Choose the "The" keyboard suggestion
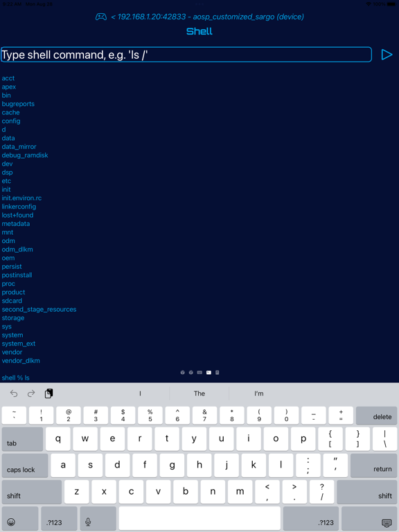Image resolution: width=399 pixels, height=532 pixels. (199, 393)
